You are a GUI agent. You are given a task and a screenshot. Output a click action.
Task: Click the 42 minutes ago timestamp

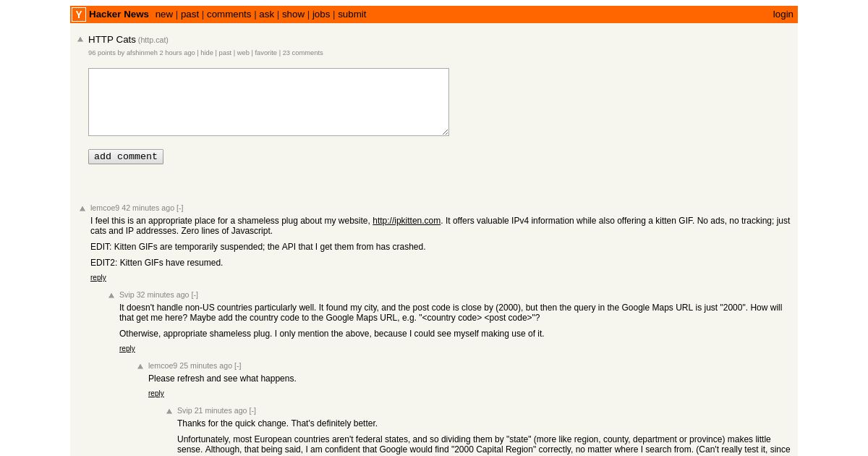click(x=148, y=208)
